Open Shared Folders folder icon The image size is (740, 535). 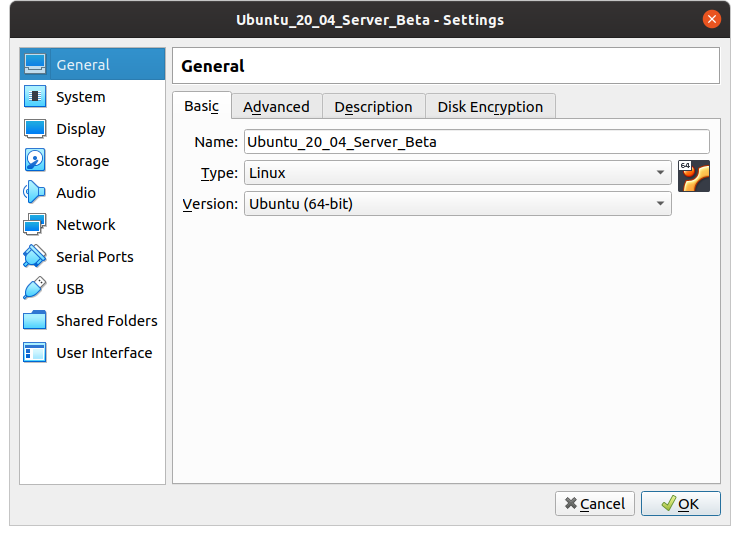(x=34, y=320)
